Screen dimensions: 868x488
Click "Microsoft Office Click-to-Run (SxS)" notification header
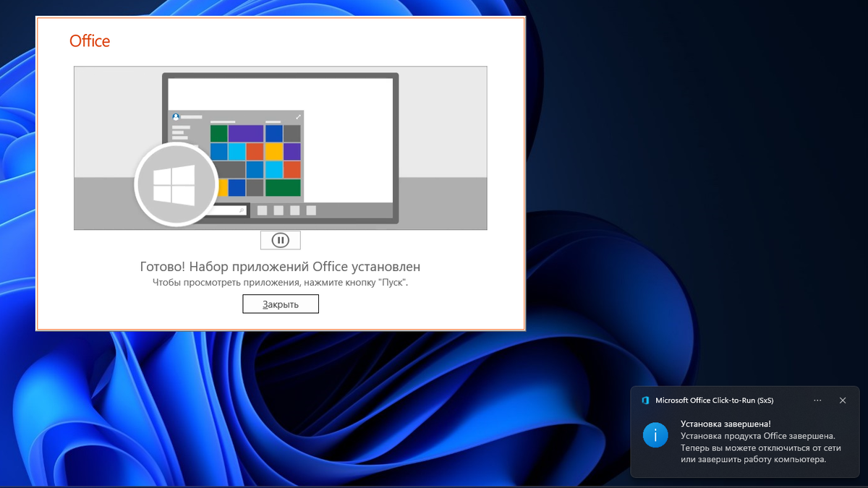[x=713, y=400]
